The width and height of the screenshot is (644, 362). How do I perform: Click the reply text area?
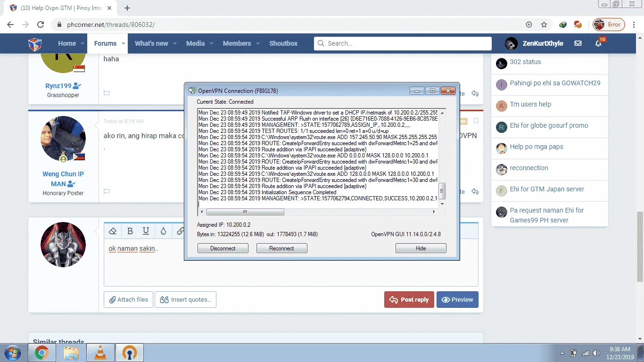coord(291,262)
